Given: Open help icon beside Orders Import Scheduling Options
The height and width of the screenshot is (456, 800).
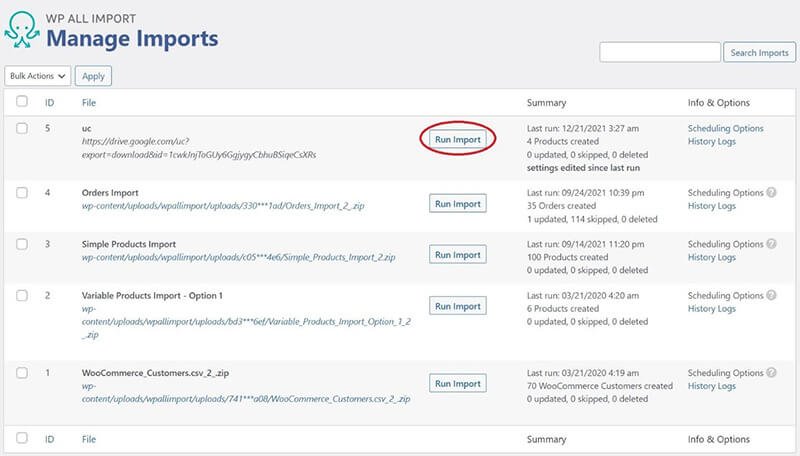Looking at the screenshot, I should 771,192.
